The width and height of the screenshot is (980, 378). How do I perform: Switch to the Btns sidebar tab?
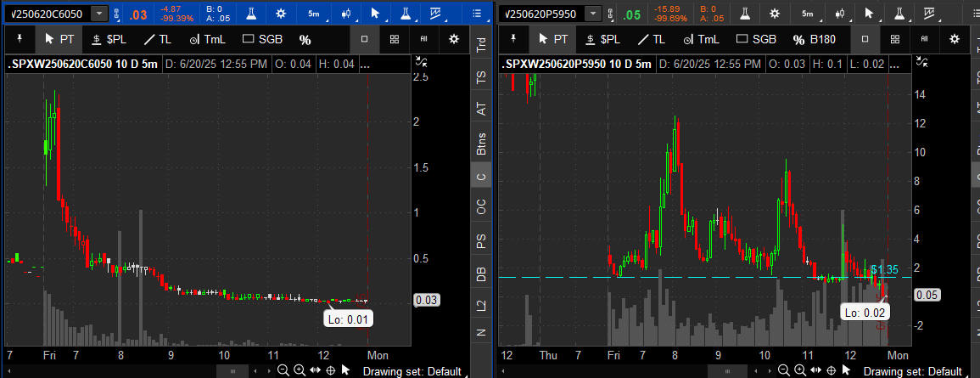pos(482,144)
